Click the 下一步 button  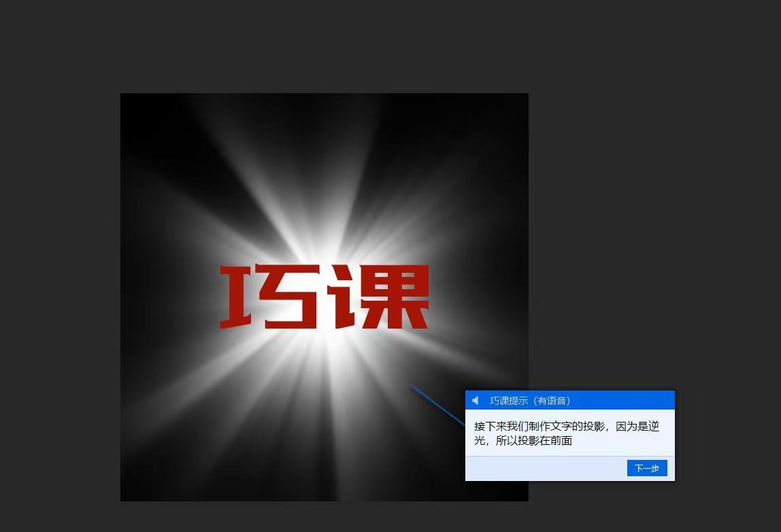[x=646, y=468]
